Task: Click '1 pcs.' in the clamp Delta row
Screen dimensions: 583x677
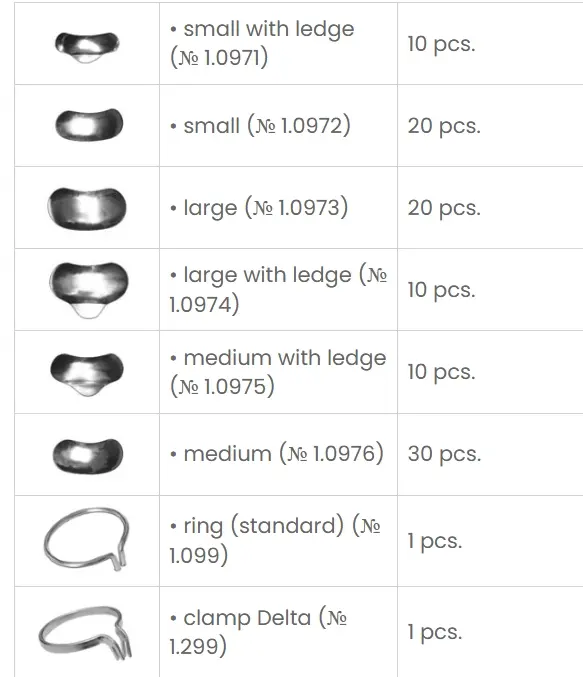Action: tap(435, 632)
